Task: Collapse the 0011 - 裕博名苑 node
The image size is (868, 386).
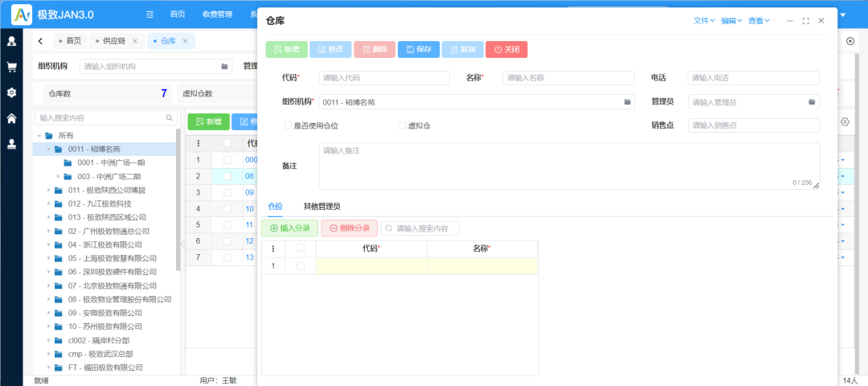Action: pos(49,150)
